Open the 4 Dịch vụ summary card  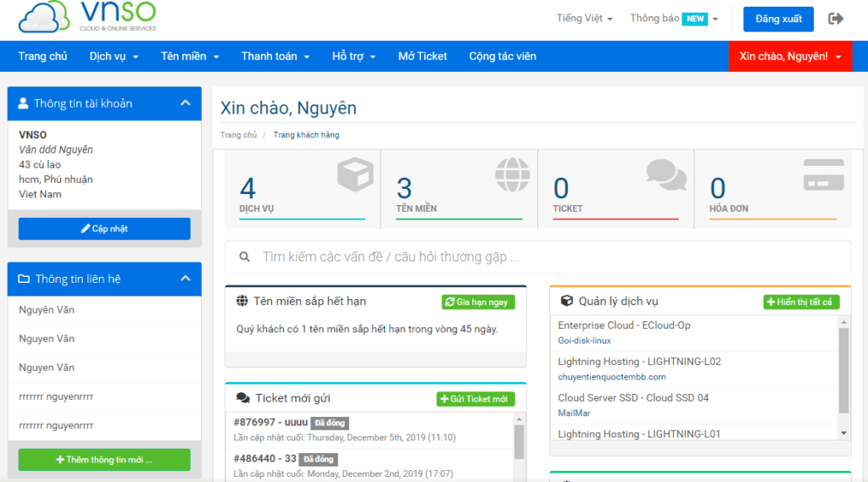point(303,189)
